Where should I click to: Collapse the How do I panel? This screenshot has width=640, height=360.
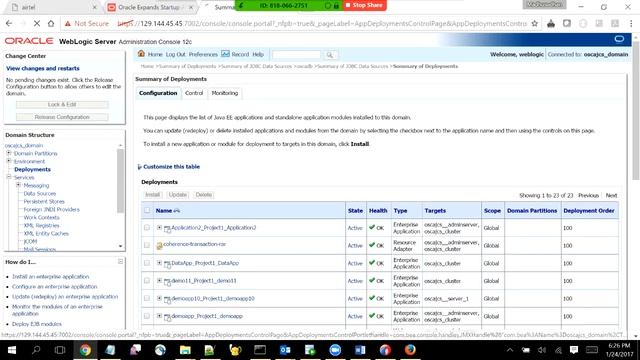point(120,261)
